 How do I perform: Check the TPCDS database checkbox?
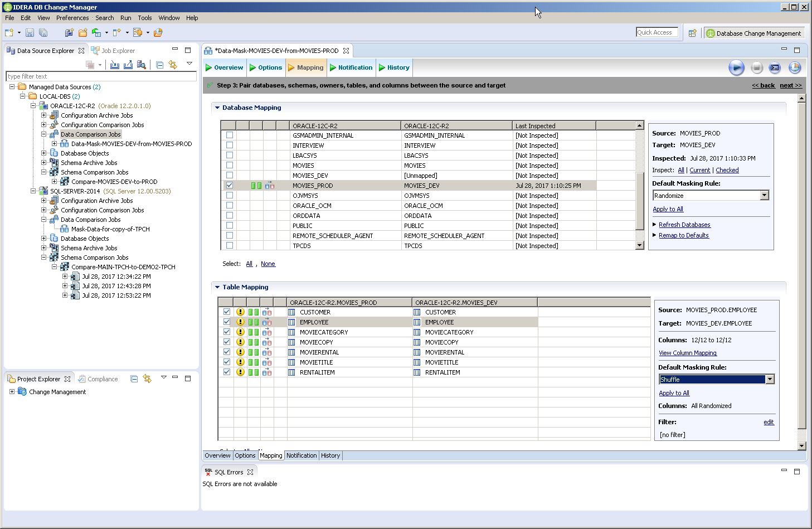tap(230, 246)
